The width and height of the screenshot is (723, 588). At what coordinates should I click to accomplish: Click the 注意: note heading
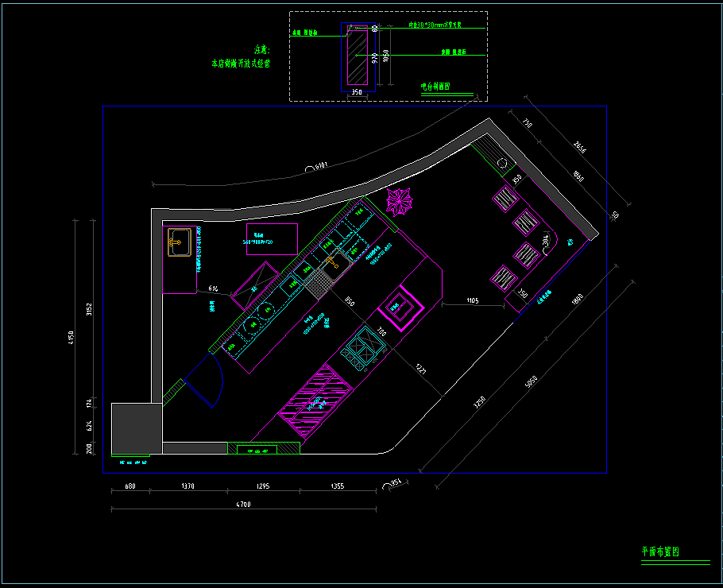[262, 50]
